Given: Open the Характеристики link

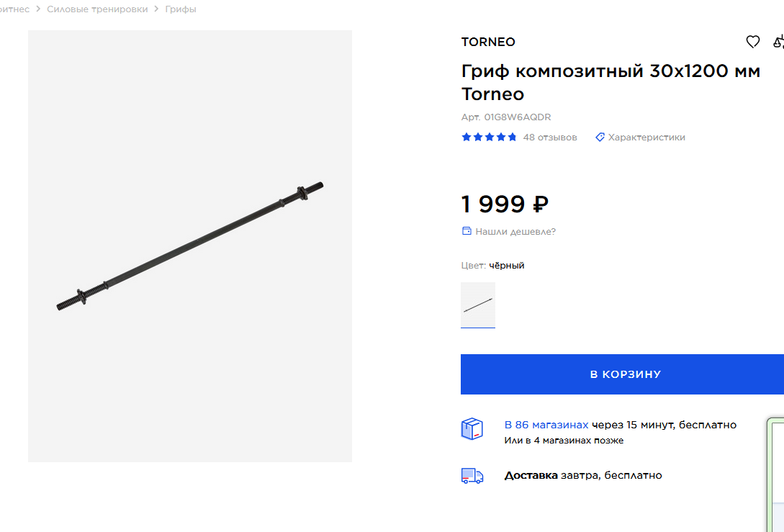Looking at the screenshot, I should [x=646, y=137].
